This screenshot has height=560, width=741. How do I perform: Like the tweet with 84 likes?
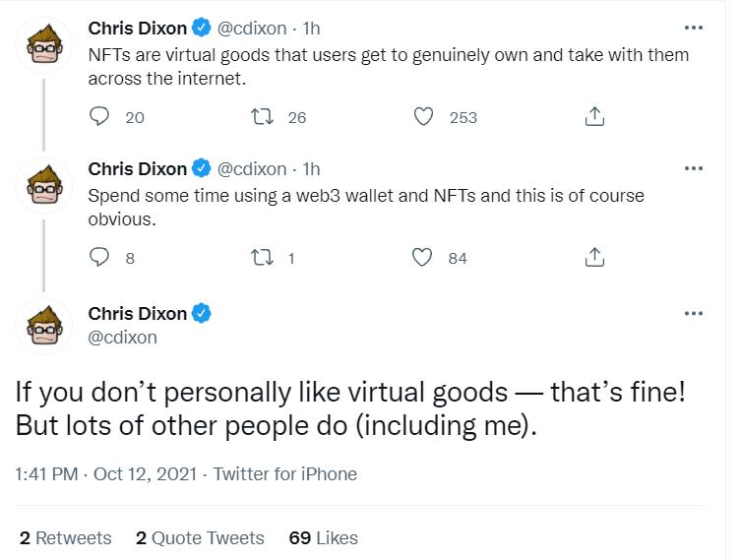click(424, 258)
